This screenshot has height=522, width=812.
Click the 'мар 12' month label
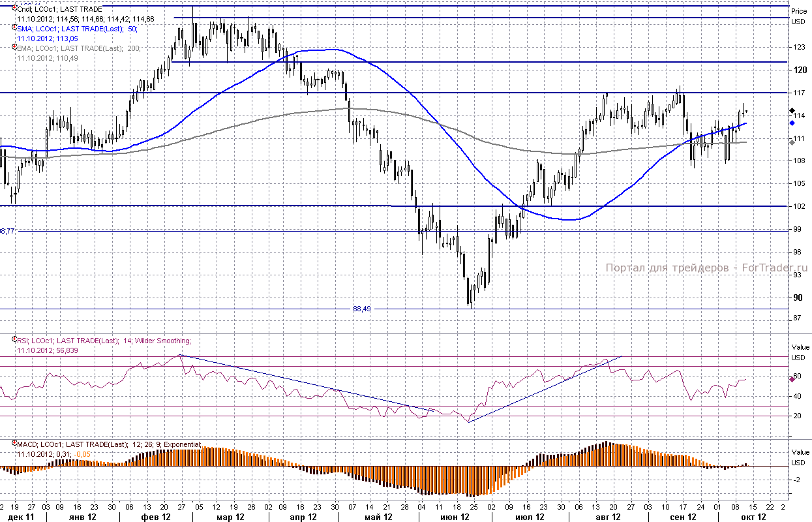click(x=230, y=517)
